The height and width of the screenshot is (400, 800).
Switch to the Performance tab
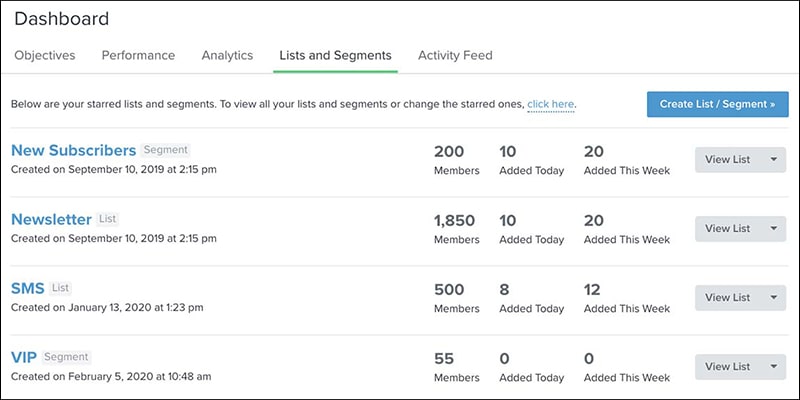(x=138, y=55)
